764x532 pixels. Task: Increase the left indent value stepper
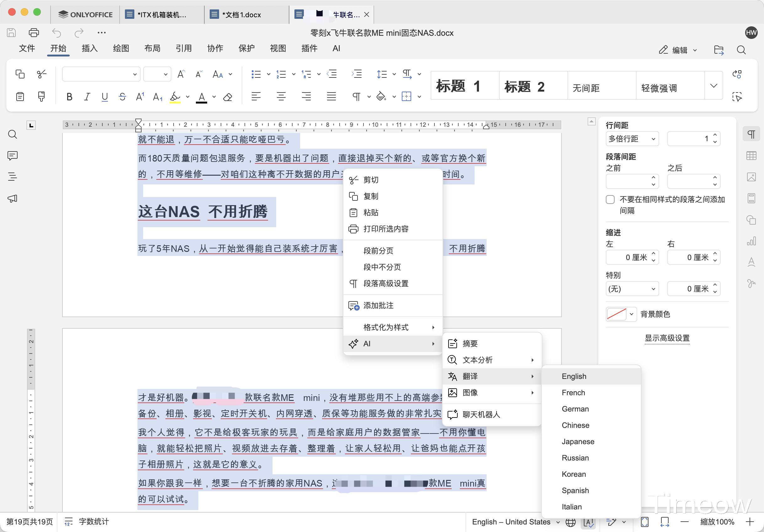pyautogui.click(x=653, y=254)
